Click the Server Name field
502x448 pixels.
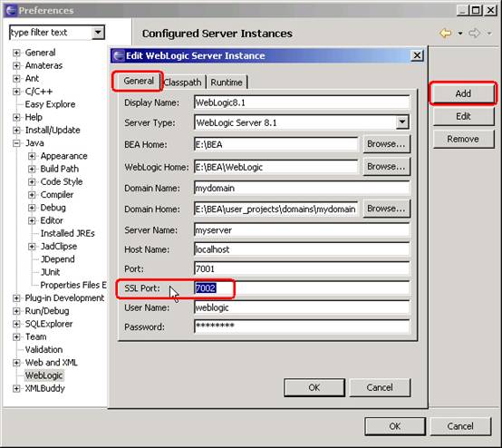pyautogui.click(x=302, y=229)
